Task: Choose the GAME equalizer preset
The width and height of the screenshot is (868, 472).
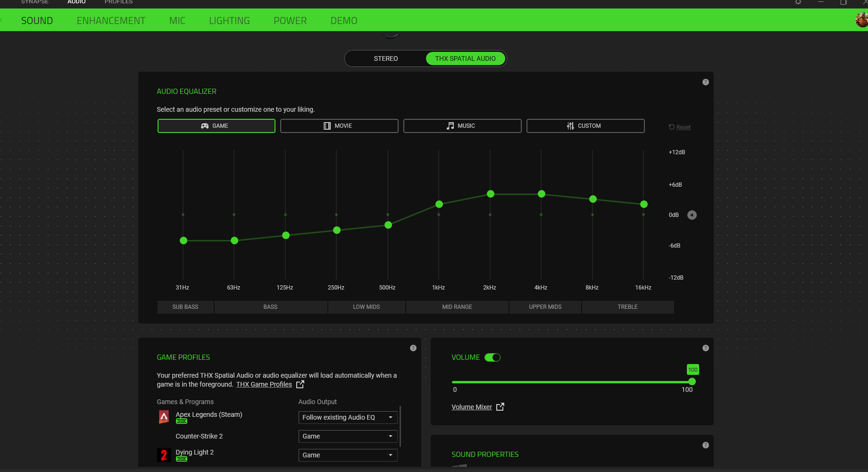Action: 216,126
